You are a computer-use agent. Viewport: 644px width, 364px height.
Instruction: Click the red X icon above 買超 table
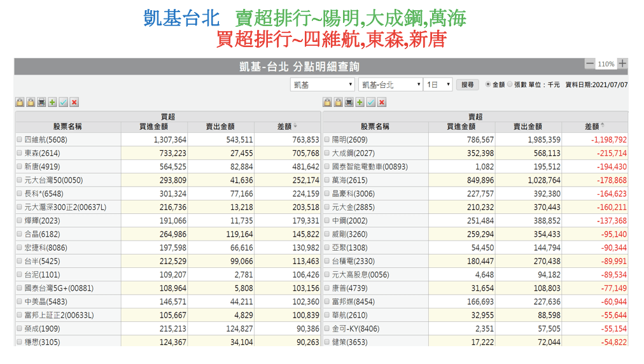pos(74,102)
